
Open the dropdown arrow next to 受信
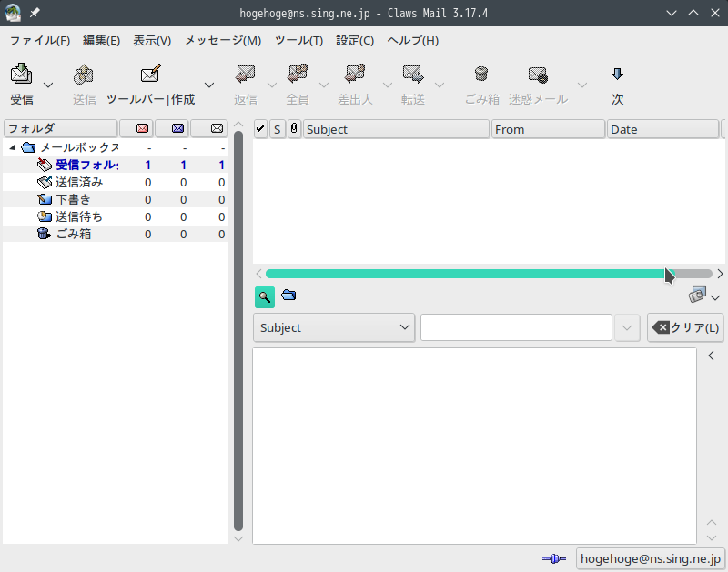[x=48, y=85]
